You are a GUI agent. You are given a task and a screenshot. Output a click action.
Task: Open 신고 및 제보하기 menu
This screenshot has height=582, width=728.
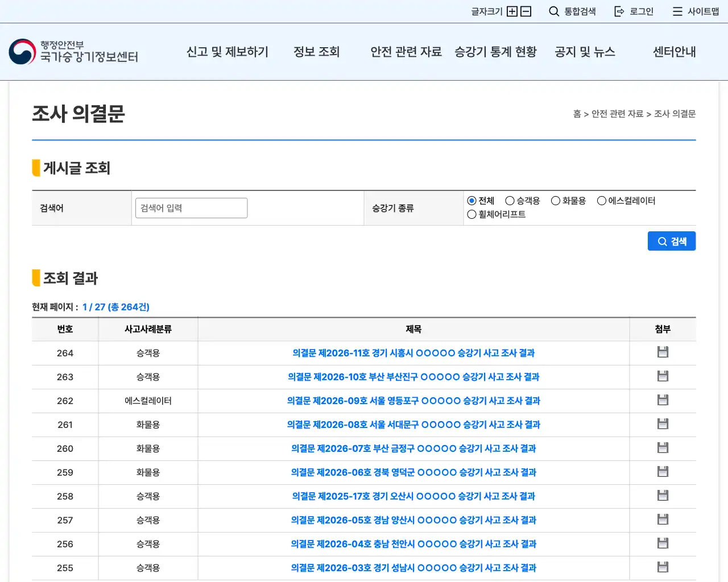click(227, 52)
